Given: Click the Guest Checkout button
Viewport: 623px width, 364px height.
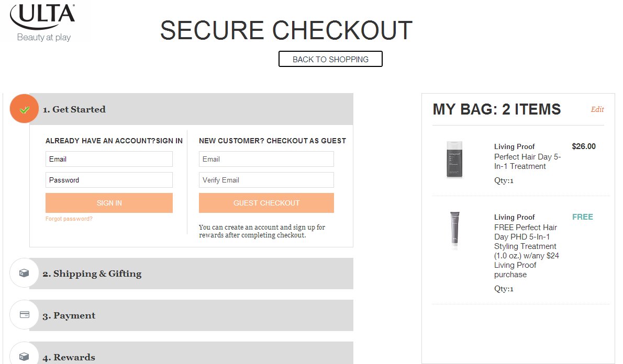Looking at the screenshot, I should (266, 203).
